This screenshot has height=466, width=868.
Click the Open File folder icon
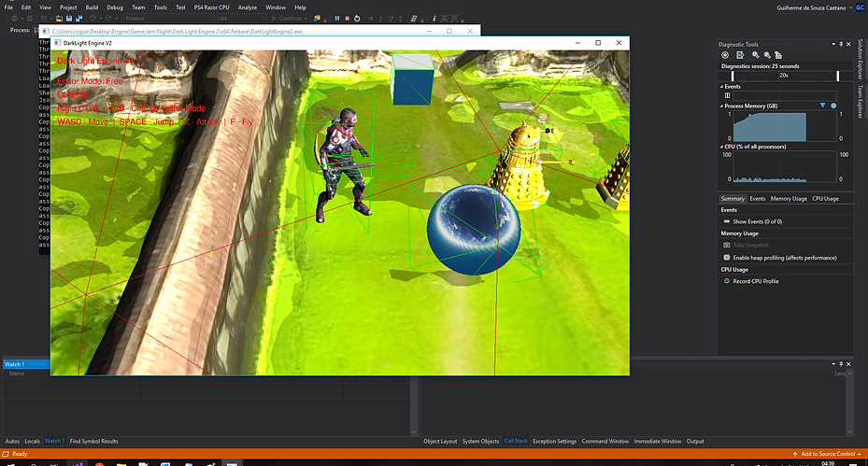coord(59,19)
